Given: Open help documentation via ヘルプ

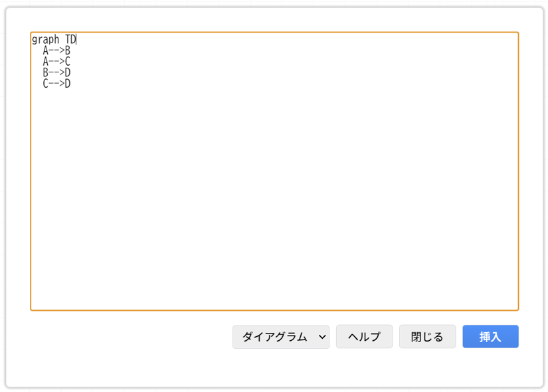Looking at the screenshot, I should 364,337.
